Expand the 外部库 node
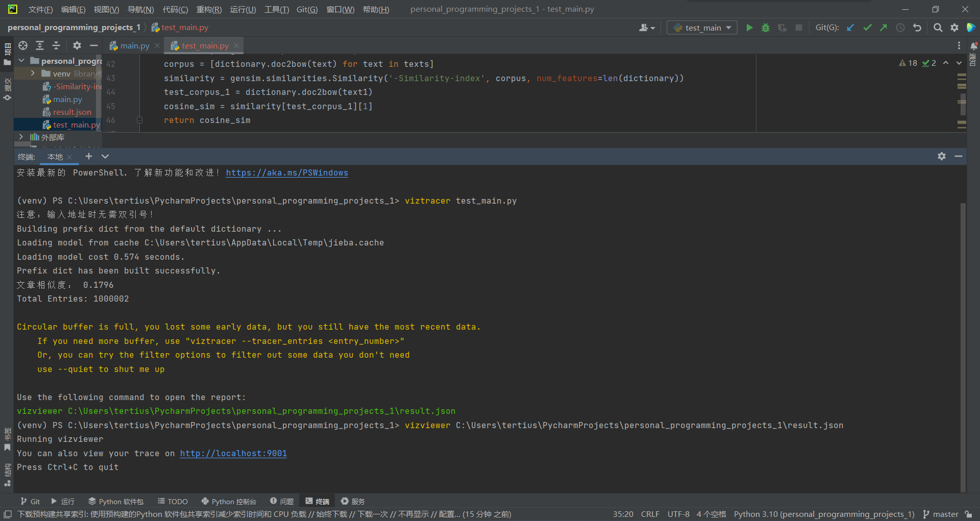 (21, 137)
